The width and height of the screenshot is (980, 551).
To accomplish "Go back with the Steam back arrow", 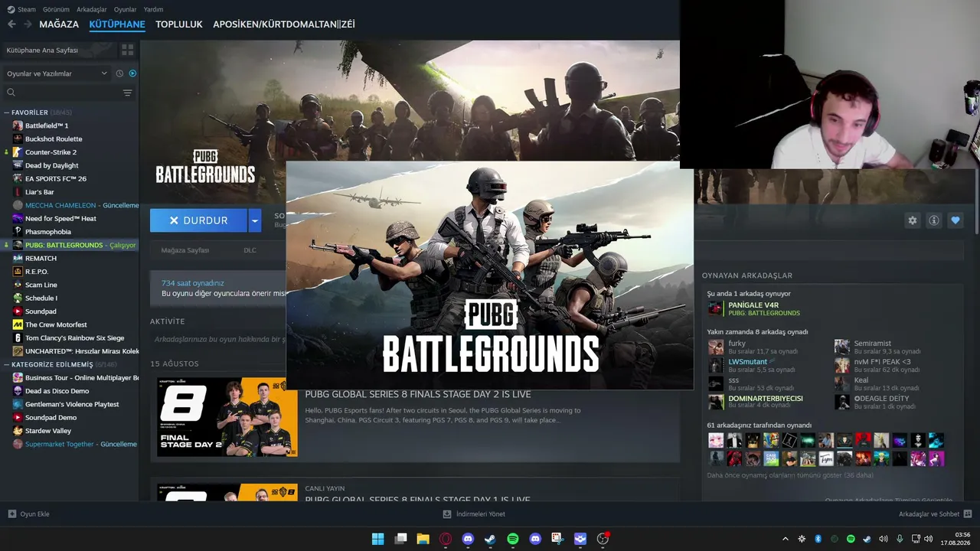I will coord(11,24).
